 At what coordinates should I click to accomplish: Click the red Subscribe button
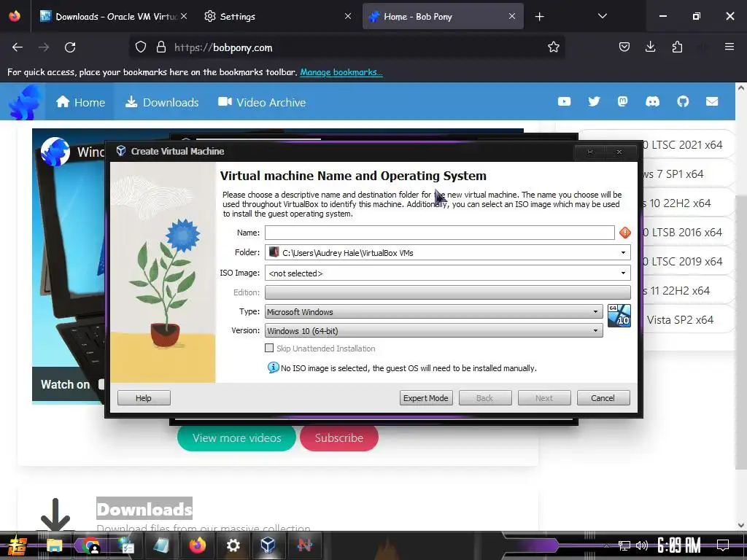(x=338, y=437)
